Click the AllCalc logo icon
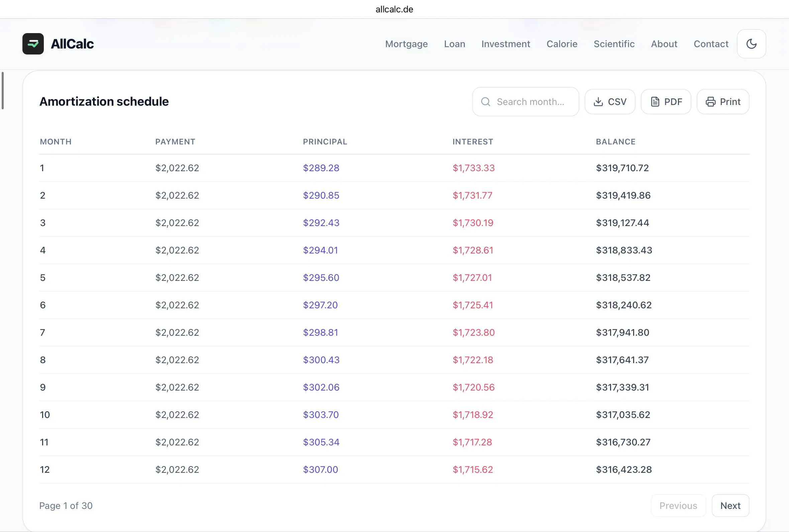The image size is (789, 532). click(33, 44)
